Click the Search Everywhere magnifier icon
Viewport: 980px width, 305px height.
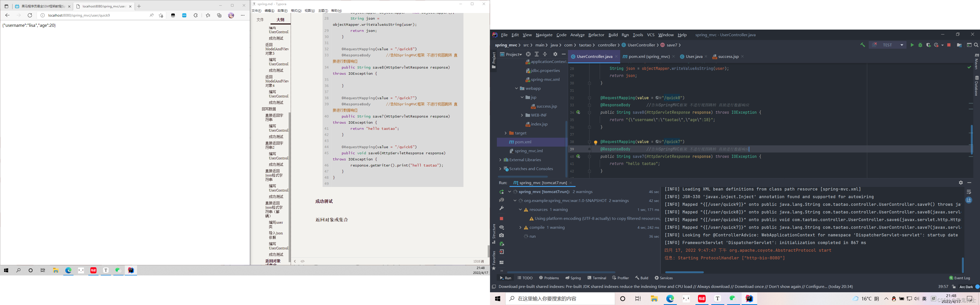point(976,45)
